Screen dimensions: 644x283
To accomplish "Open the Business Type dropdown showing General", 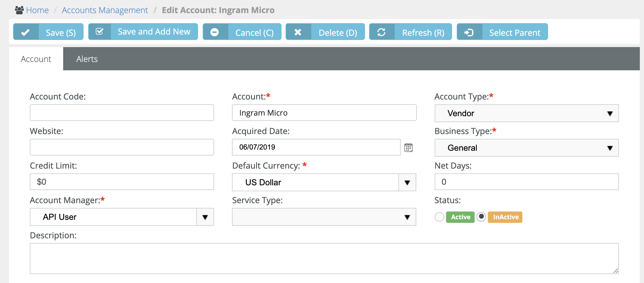I will click(527, 148).
